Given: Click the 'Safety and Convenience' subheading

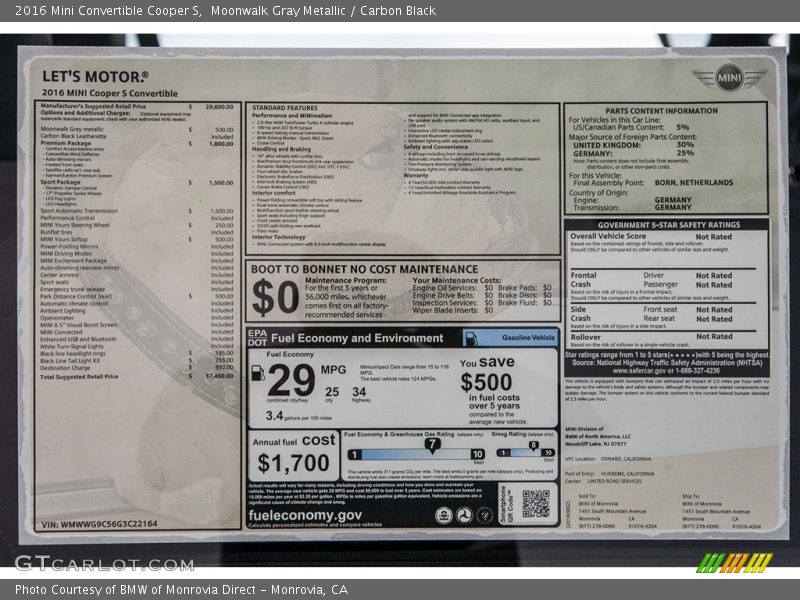Looking at the screenshot, I should 436,147.
